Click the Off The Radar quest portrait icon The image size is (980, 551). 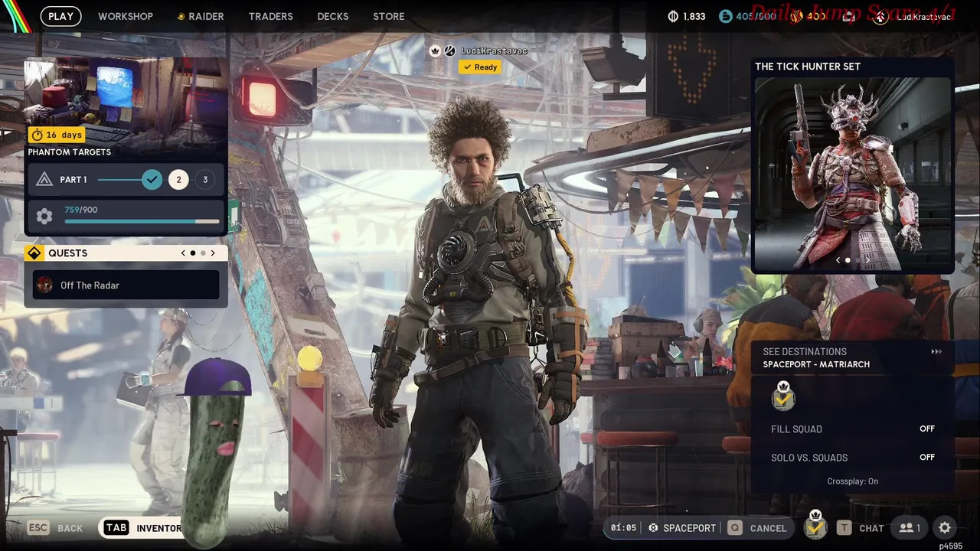(x=45, y=285)
